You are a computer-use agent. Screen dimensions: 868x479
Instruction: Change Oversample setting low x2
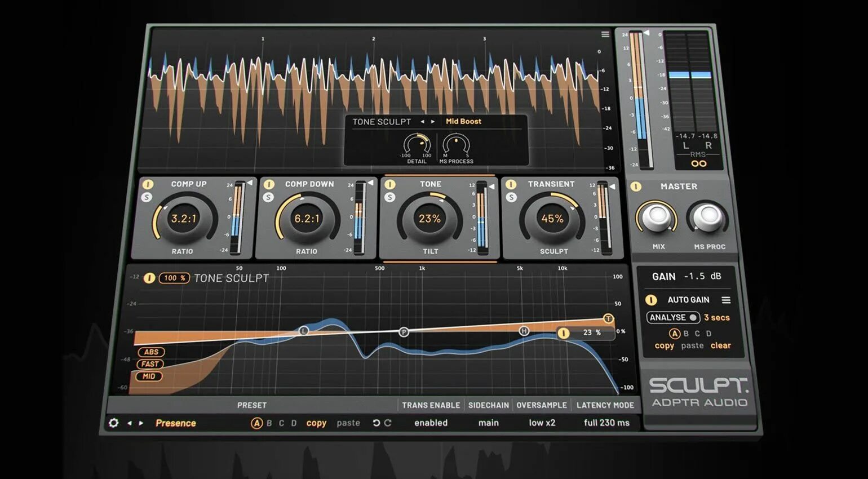coord(542,423)
